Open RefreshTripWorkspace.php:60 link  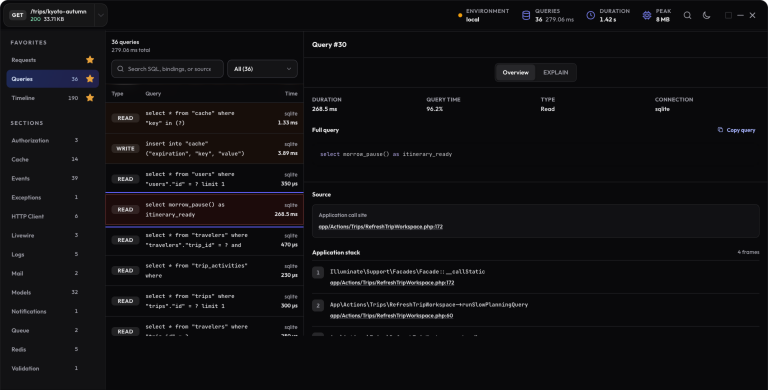click(391, 316)
